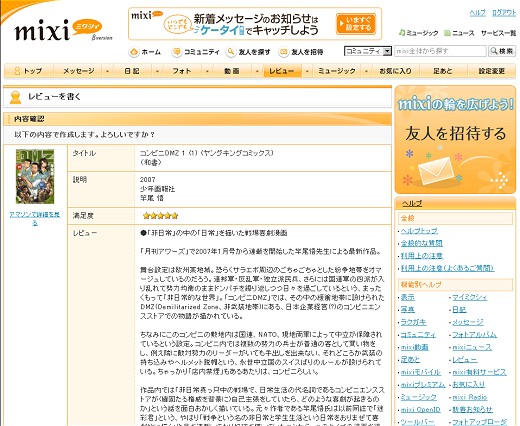The width and height of the screenshot is (520, 426).
Task: Open the コミュニティ search scope dropdown
Action: click(368, 51)
